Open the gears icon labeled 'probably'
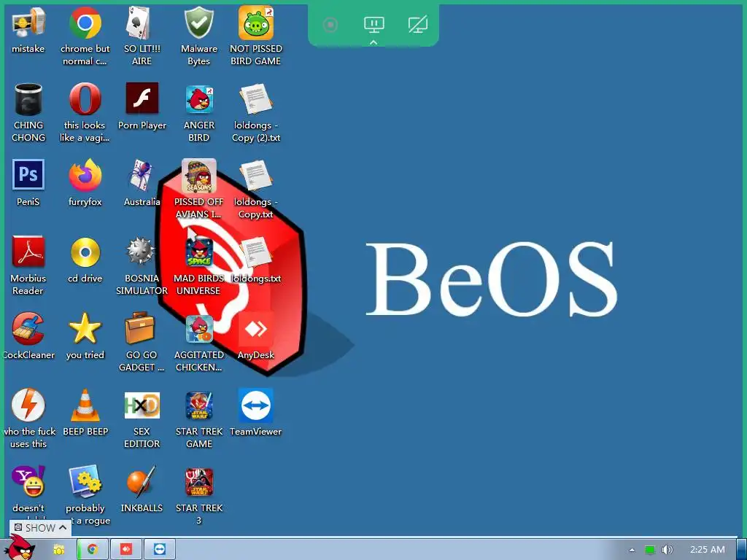The width and height of the screenshot is (747, 560). pos(85,481)
